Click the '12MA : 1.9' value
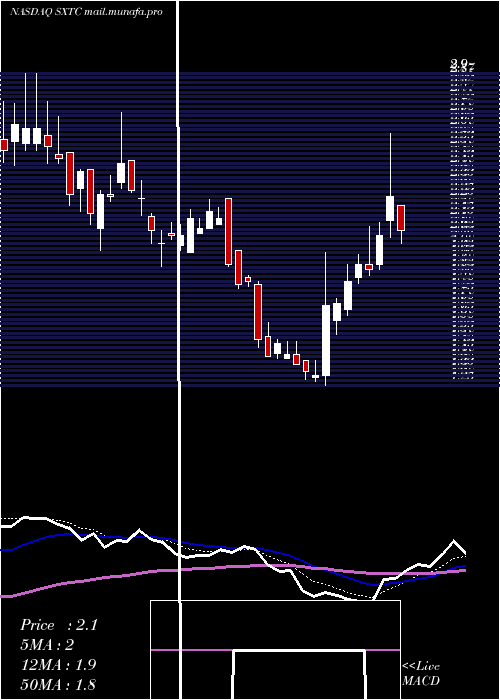This screenshot has width=500, height=700. point(58,665)
